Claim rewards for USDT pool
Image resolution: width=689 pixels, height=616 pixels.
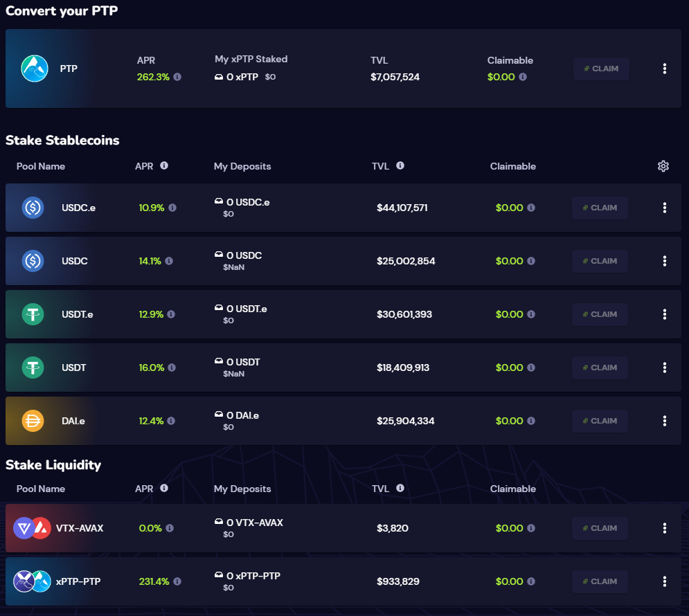(600, 368)
